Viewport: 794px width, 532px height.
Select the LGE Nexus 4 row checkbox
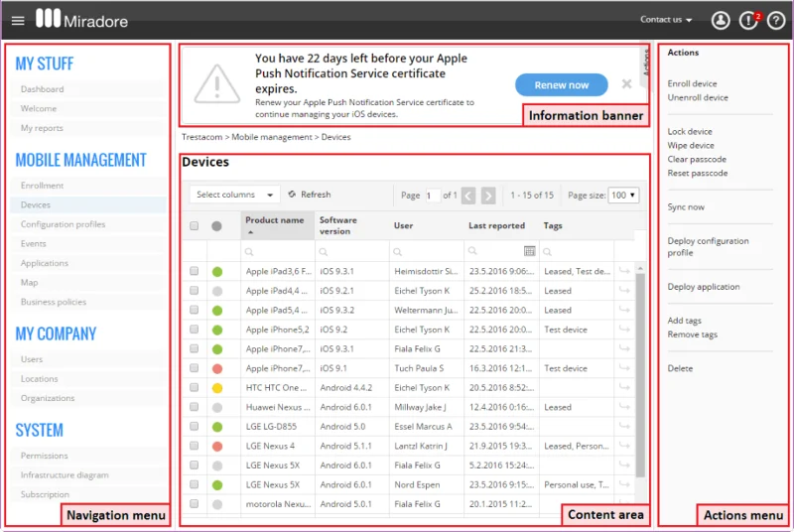tap(194, 446)
